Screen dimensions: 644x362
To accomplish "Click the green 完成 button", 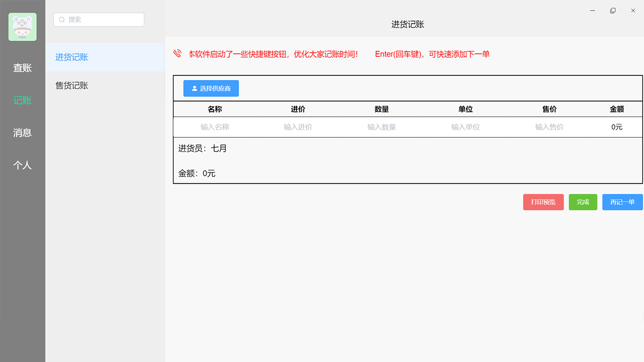I will (x=583, y=202).
